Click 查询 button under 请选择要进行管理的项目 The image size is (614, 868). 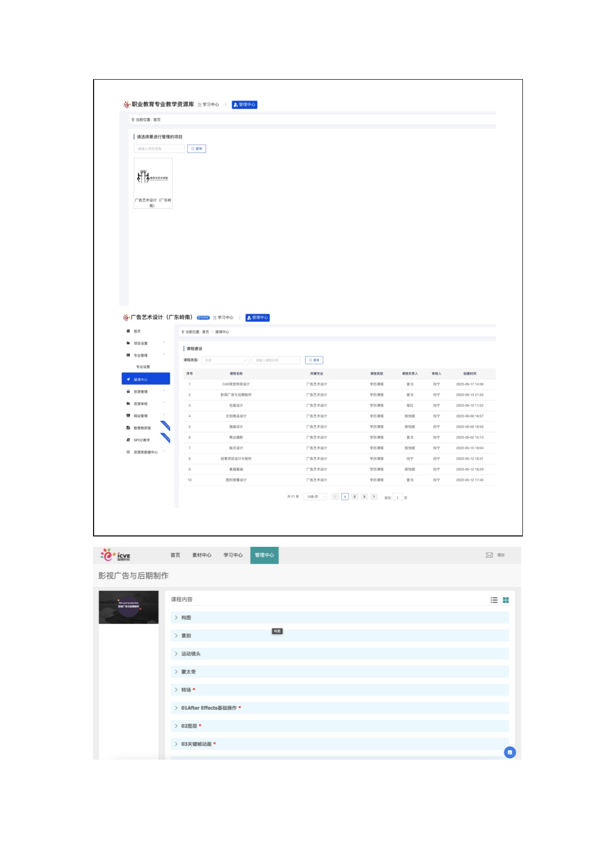(197, 148)
